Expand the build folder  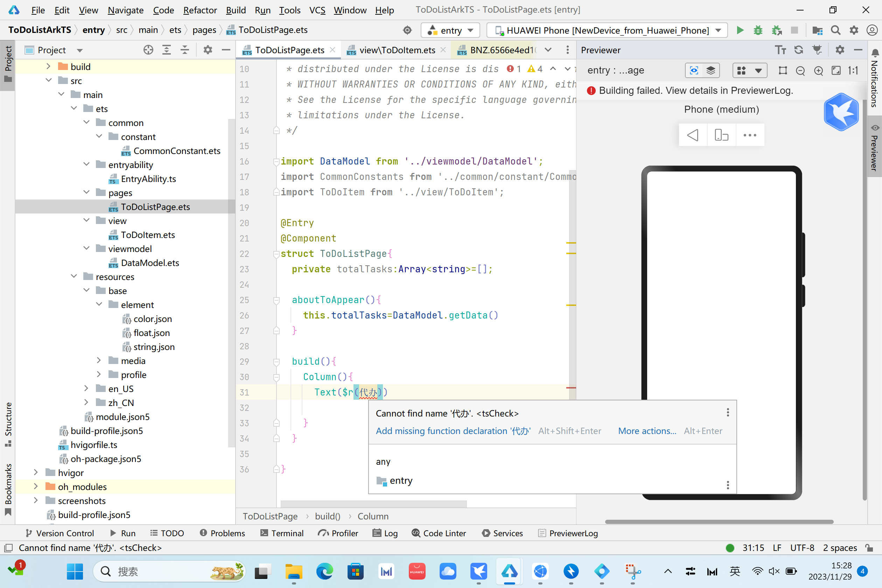(48, 66)
